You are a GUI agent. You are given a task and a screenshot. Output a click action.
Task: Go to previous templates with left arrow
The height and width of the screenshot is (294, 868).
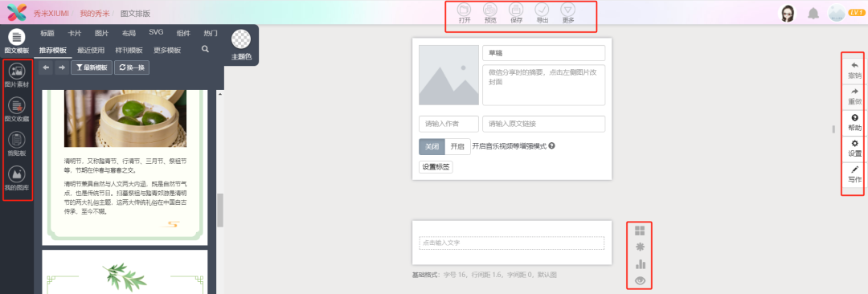(47, 67)
